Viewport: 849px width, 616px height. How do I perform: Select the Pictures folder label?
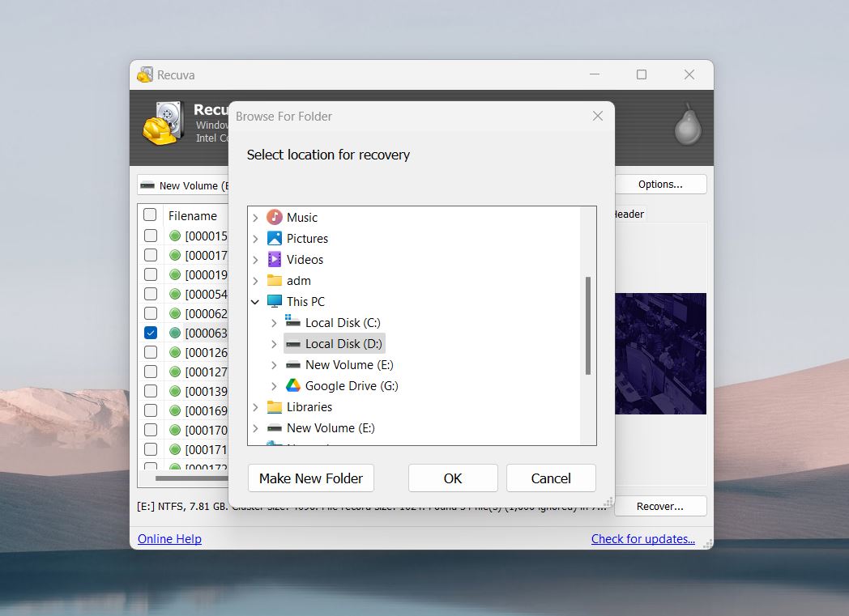tap(307, 239)
